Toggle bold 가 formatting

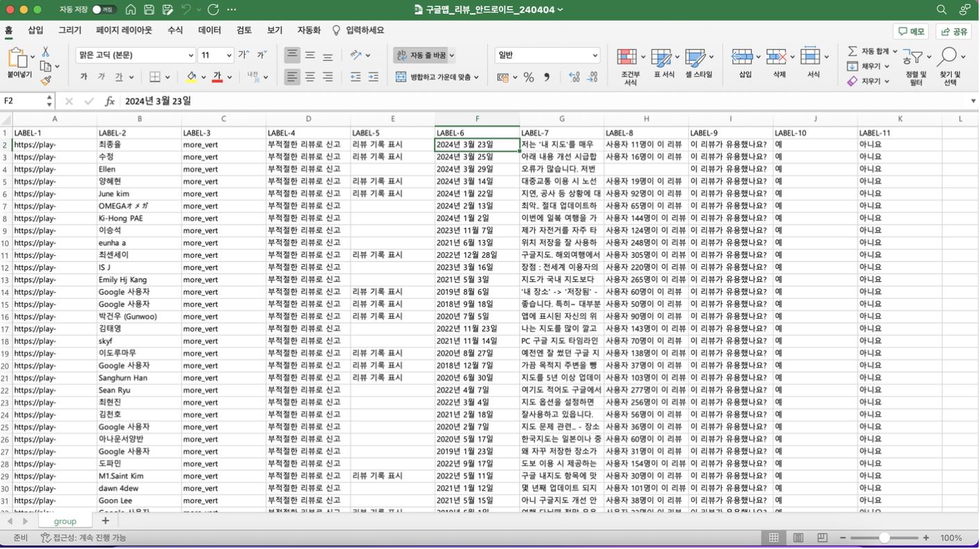click(84, 77)
